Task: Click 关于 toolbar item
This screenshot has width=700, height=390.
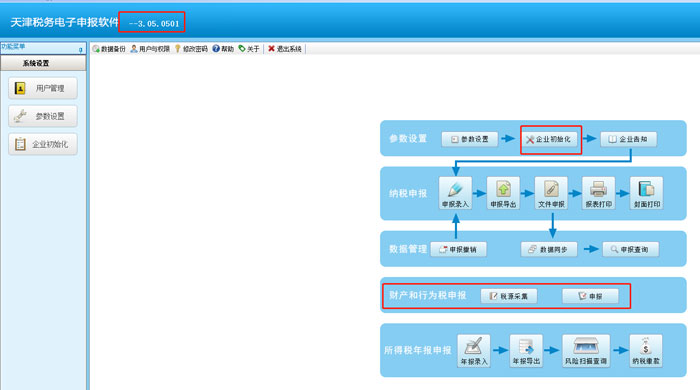Action: 249,49
